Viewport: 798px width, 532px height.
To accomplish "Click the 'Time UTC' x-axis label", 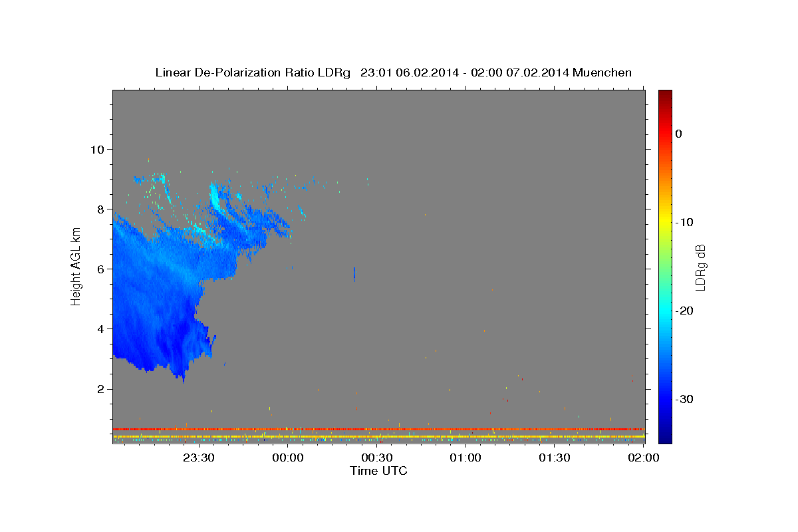I will (378, 471).
